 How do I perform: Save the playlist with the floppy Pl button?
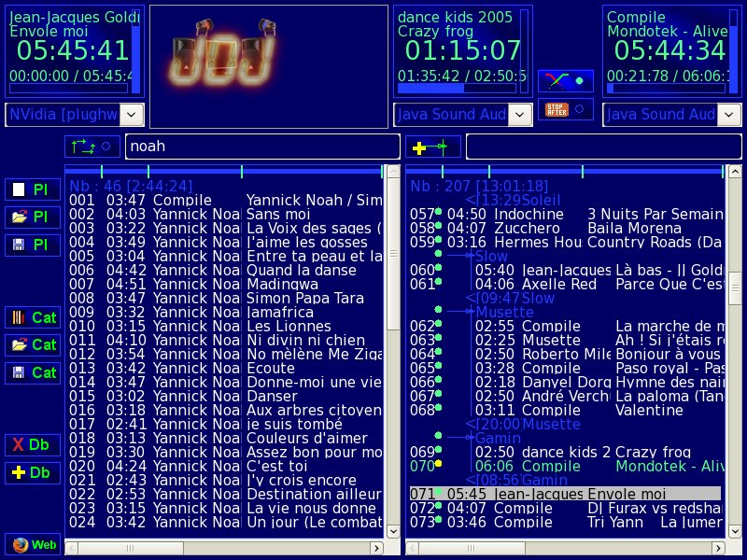click(33, 245)
